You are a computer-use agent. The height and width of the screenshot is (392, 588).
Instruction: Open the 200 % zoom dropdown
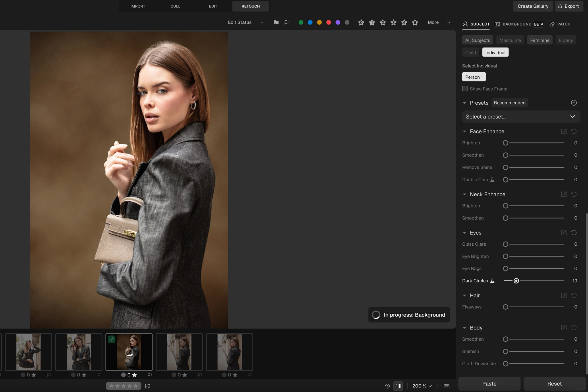422,386
